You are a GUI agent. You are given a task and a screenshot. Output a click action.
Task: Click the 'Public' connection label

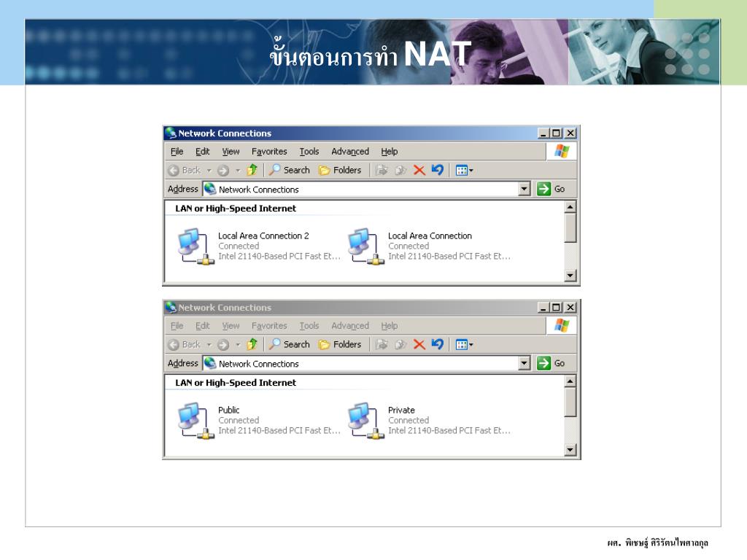(228, 410)
